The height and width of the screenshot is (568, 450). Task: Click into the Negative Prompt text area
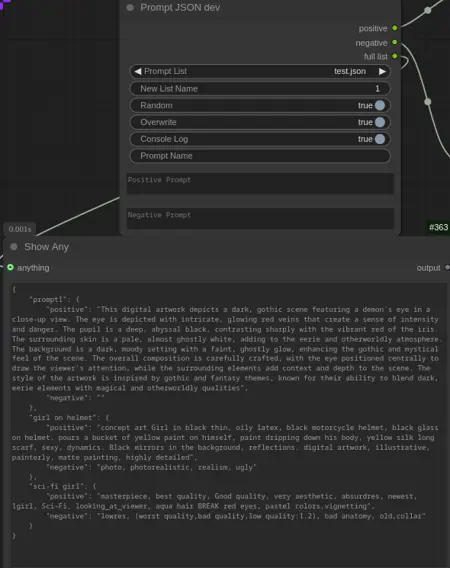(260, 218)
